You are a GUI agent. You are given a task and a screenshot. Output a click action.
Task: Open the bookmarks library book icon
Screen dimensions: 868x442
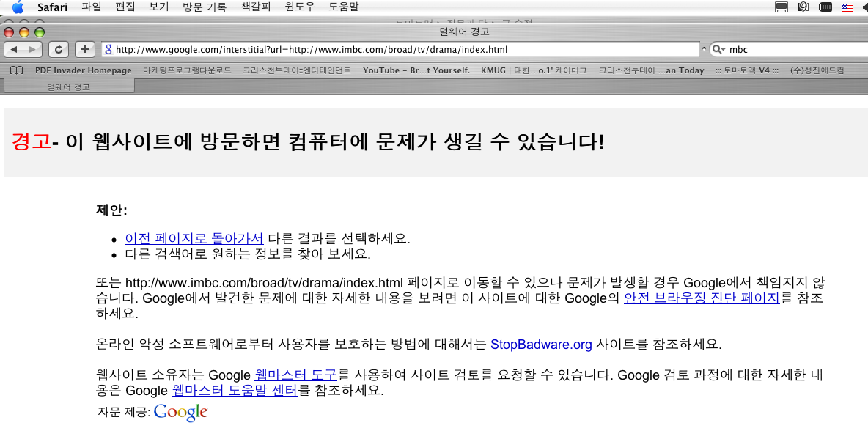point(18,70)
